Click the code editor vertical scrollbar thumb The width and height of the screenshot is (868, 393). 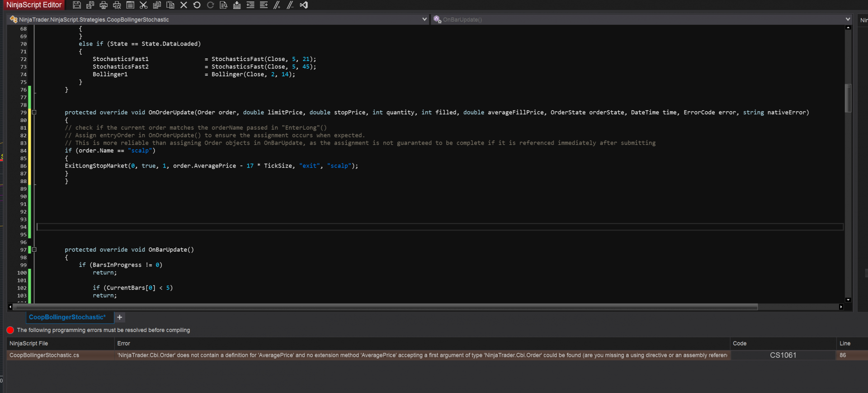click(848, 98)
